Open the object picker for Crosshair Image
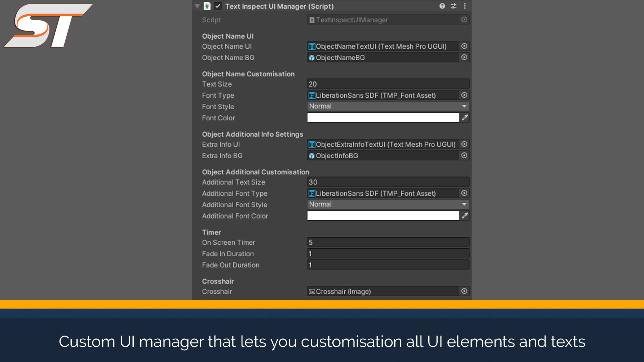Image resolution: width=644 pixels, height=362 pixels. click(464, 291)
